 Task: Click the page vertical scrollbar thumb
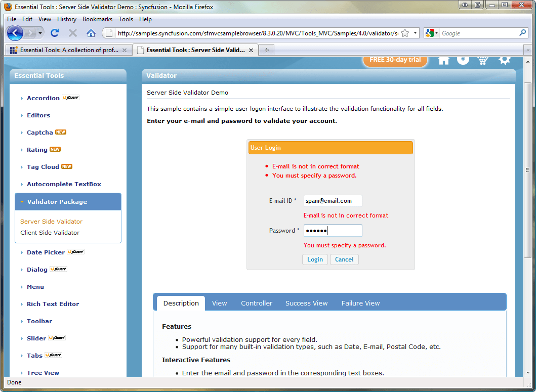pos(528,169)
